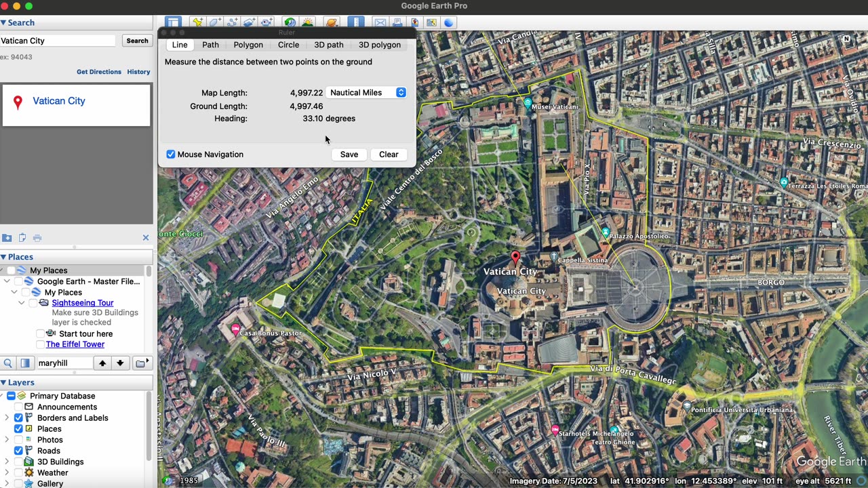The width and height of the screenshot is (868, 488).
Task: Show sunlight across the landscape icon
Action: (x=307, y=22)
